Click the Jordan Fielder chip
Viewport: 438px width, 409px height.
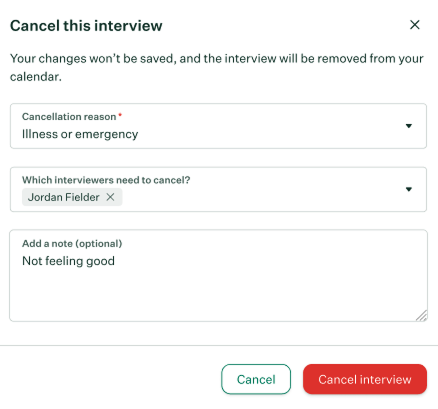[x=64, y=197]
